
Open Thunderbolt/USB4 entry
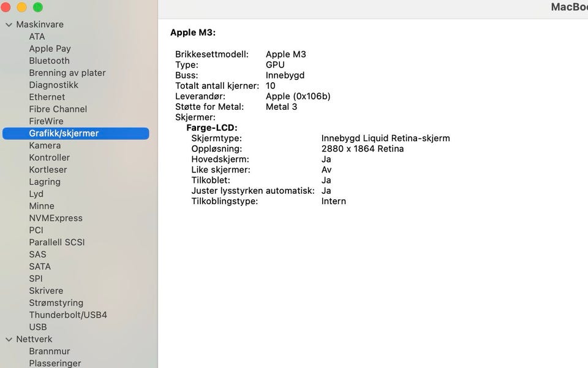[x=68, y=315]
